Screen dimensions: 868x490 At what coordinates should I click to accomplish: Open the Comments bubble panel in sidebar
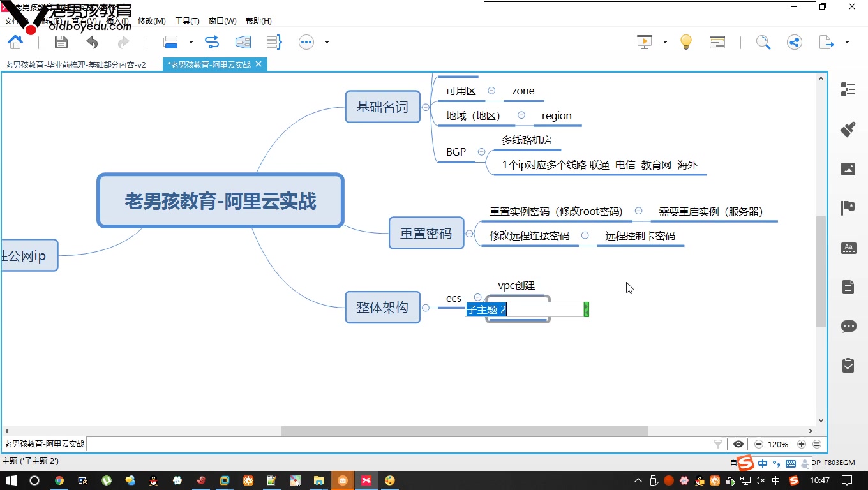coord(848,327)
